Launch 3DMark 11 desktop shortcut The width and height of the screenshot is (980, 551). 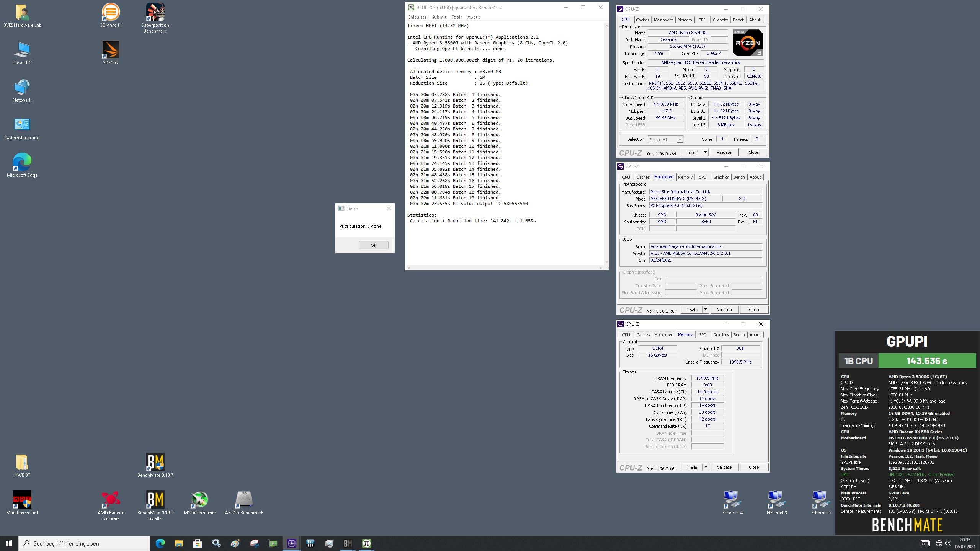(111, 16)
